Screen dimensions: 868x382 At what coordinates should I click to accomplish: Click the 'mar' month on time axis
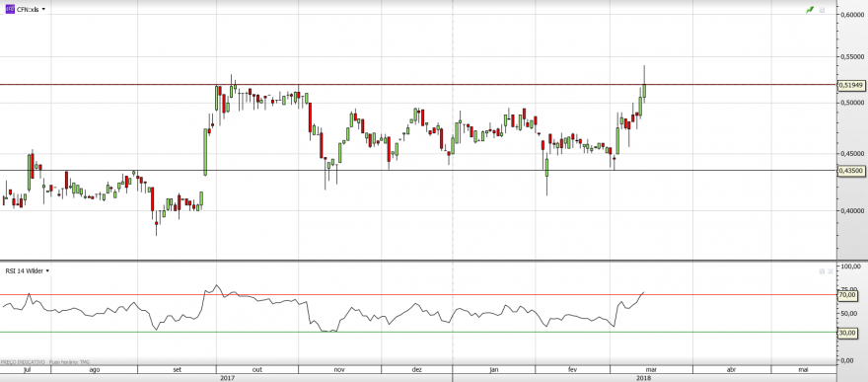652,369
